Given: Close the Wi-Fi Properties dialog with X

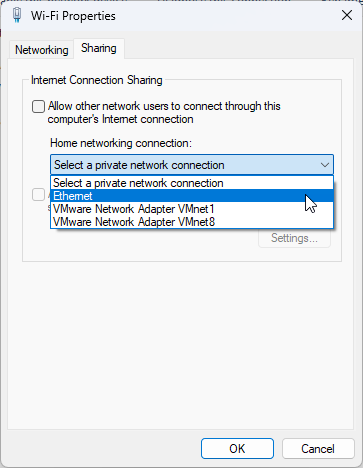Looking at the screenshot, I should pyautogui.click(x=347, y=15).
